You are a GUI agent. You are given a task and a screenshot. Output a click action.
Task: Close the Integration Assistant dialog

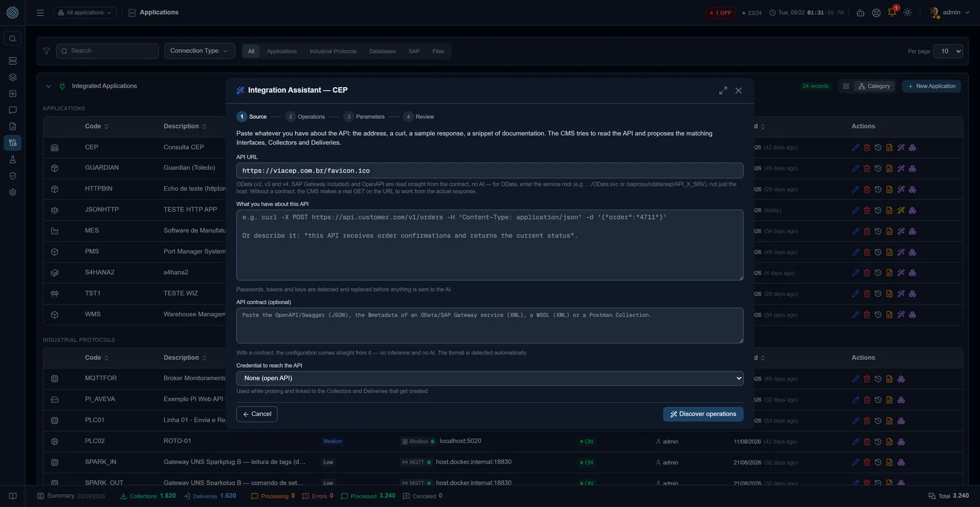[x=739, y=90]
